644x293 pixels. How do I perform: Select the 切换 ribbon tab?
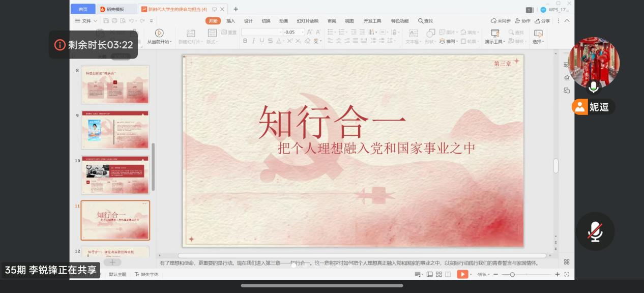click(266, 21)
